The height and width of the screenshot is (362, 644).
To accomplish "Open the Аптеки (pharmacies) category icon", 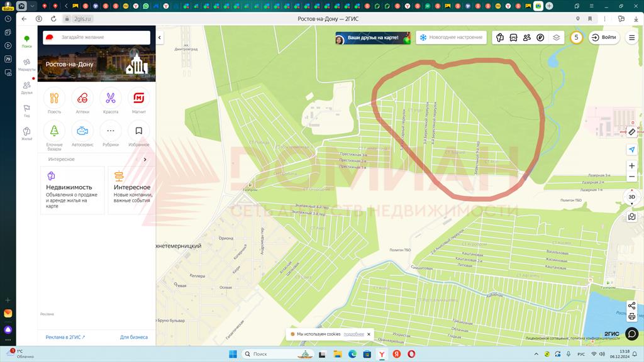I will [82, 98].
